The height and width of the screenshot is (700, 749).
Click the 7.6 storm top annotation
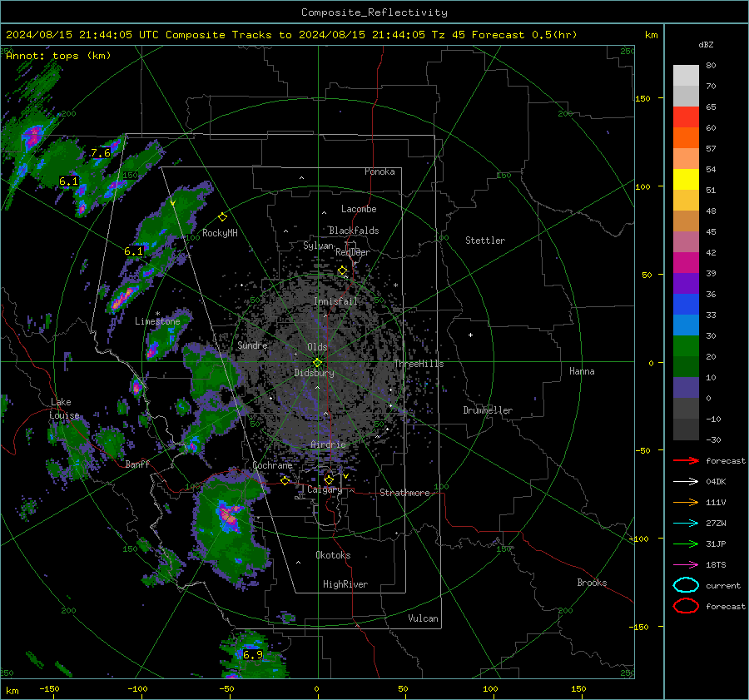click(101, 153)
